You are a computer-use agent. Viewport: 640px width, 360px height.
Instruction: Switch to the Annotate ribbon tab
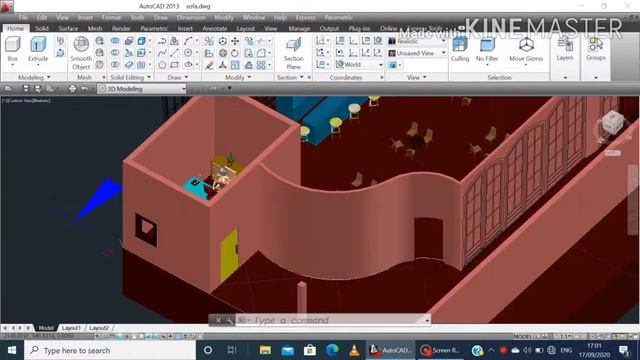pyautogui.click(x=215, y=28)
